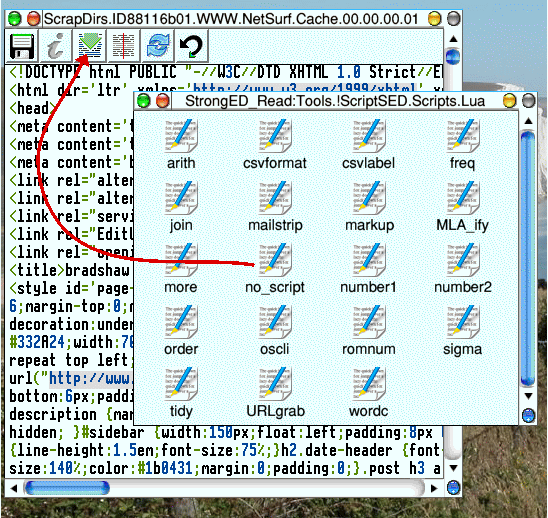Select the markup script file
This screenshot has width=548, height=518.
coord(369,207)
